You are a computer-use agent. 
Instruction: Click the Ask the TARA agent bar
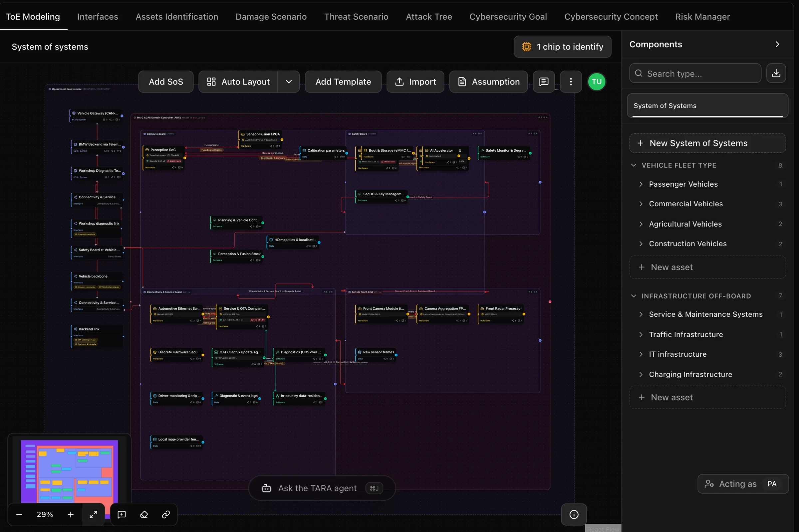322,488
